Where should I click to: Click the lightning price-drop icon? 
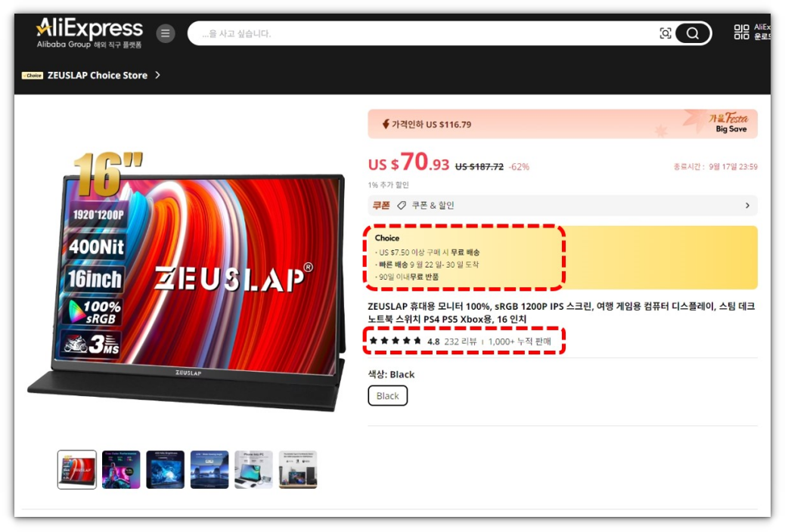click(x=386, y=124)
